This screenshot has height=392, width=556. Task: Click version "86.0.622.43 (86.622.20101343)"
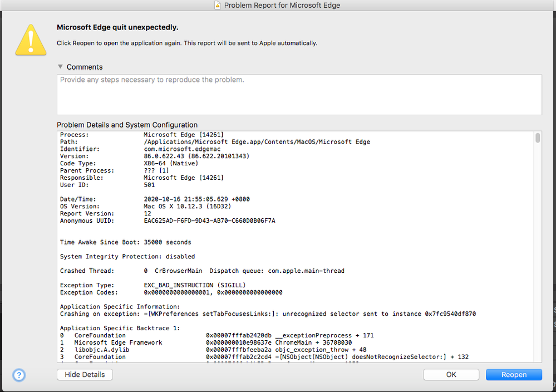(196, 156)
